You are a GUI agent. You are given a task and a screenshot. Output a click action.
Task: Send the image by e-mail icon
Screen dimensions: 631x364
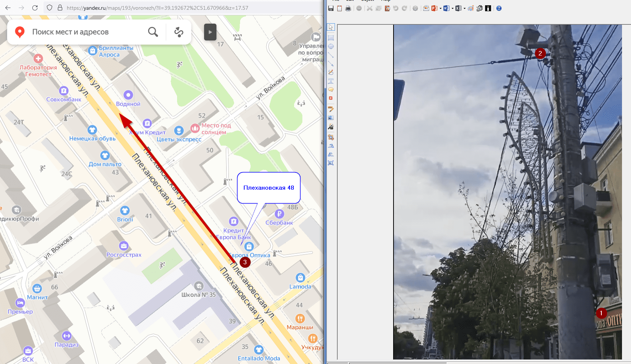[x=426, y=8]
